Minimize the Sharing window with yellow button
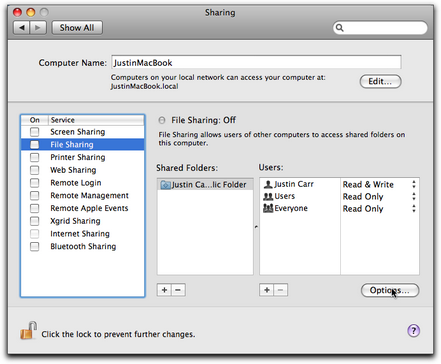The image size is (441, 364). [31, 13]
